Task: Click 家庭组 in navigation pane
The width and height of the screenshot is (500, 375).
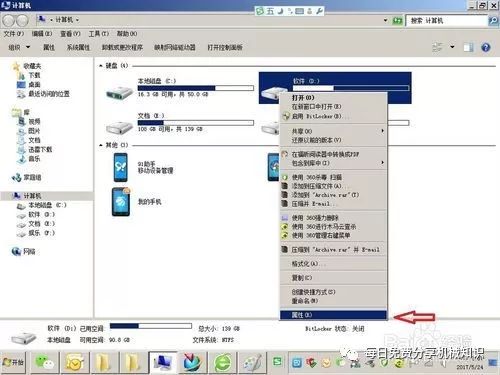Action: coord(32,178)
